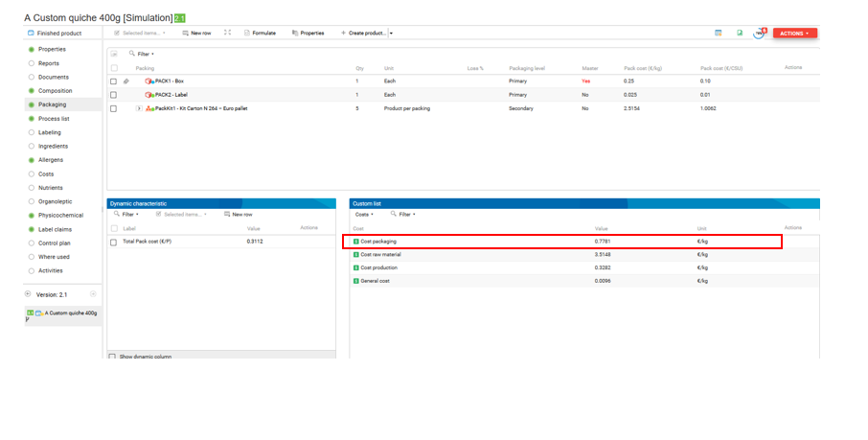Go to Organoleptic in sidebar
The height and width of the screenshot is (440, 868).
tap(55, 201)
